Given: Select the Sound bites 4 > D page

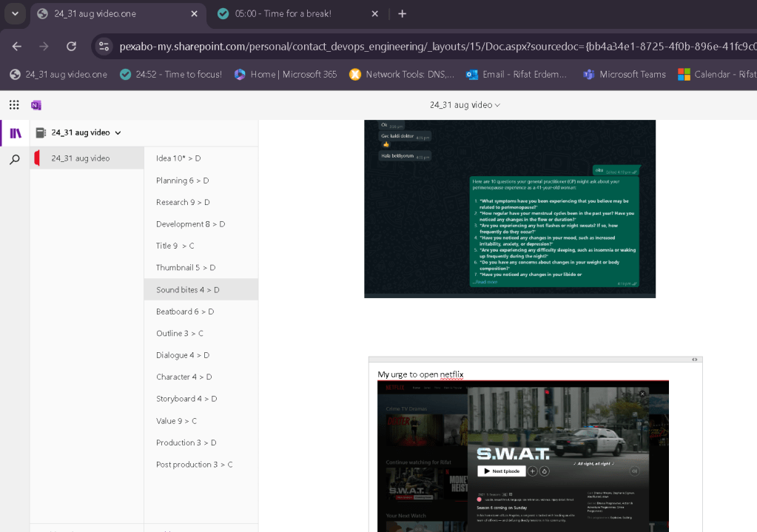Looking at the screenshot, I should (201, 289).
